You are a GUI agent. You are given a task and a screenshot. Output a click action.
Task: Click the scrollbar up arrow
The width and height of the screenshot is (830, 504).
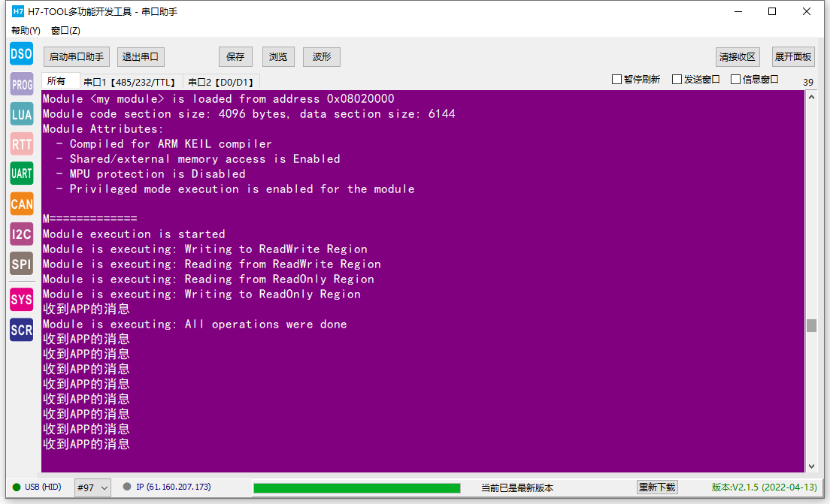[x=811, y=98]
